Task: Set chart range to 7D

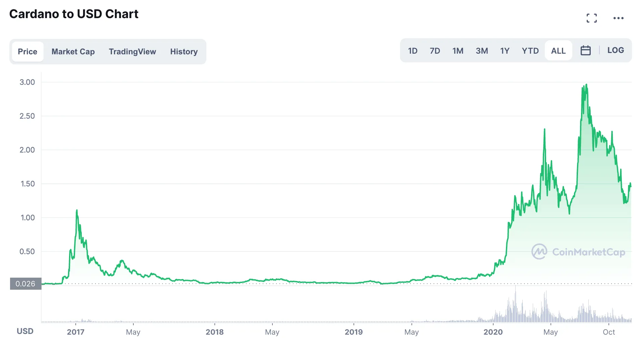Action: (x=435, y=51)
